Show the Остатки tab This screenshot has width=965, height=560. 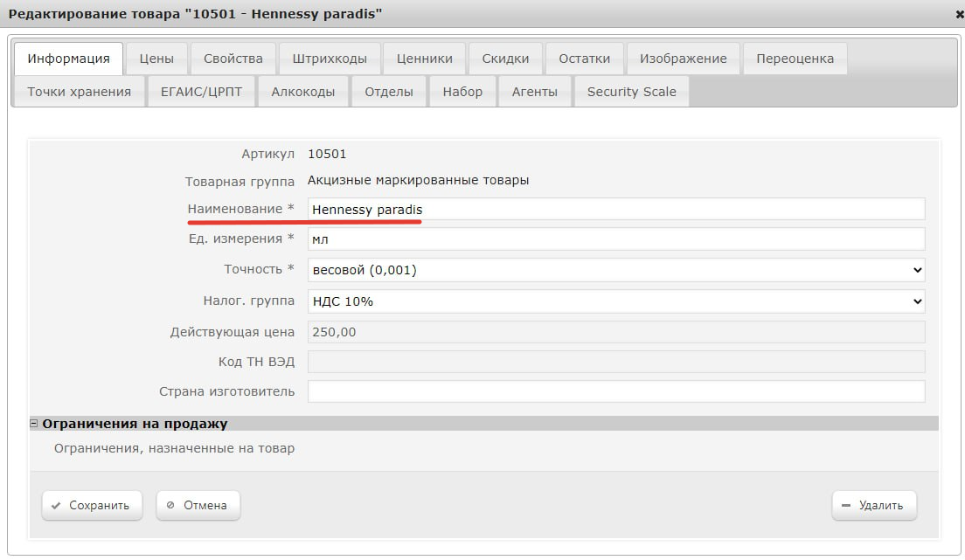pyautogui.click(x=585, y=59)
